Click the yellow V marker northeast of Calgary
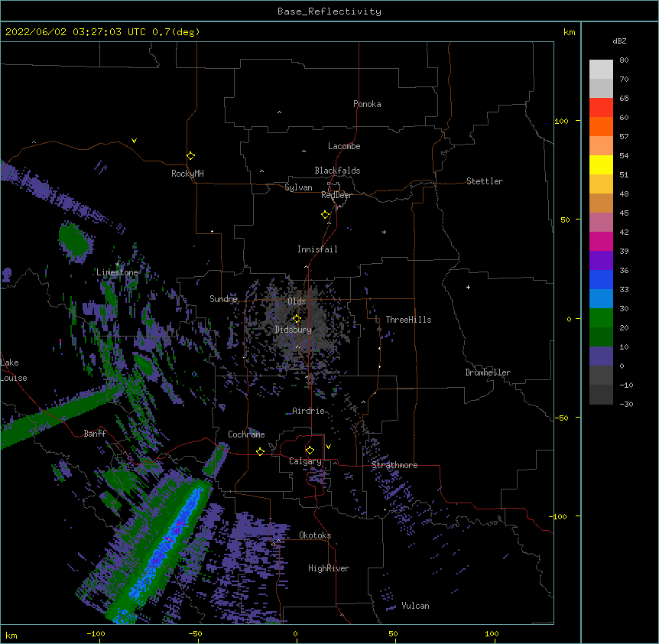The image size is (659, 644). coord(328,447)
